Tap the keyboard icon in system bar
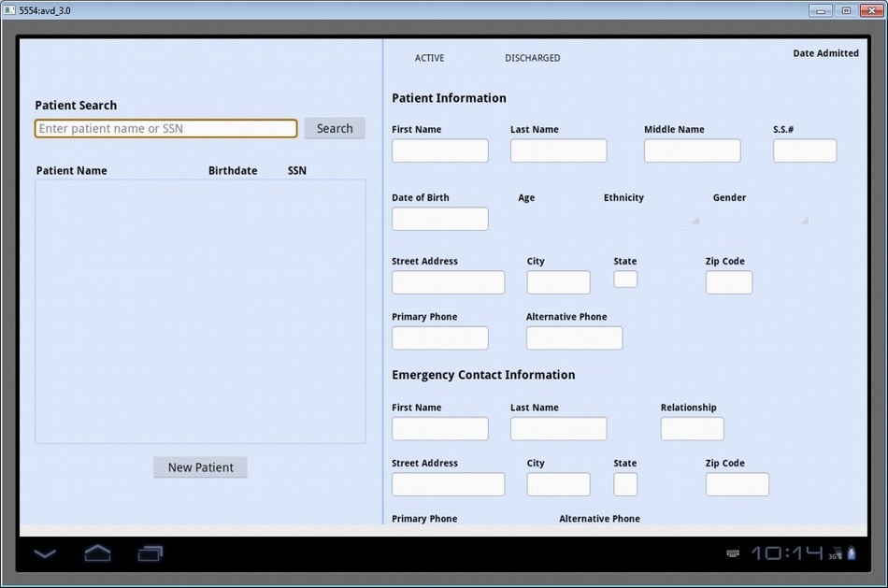 click(736, 554)
